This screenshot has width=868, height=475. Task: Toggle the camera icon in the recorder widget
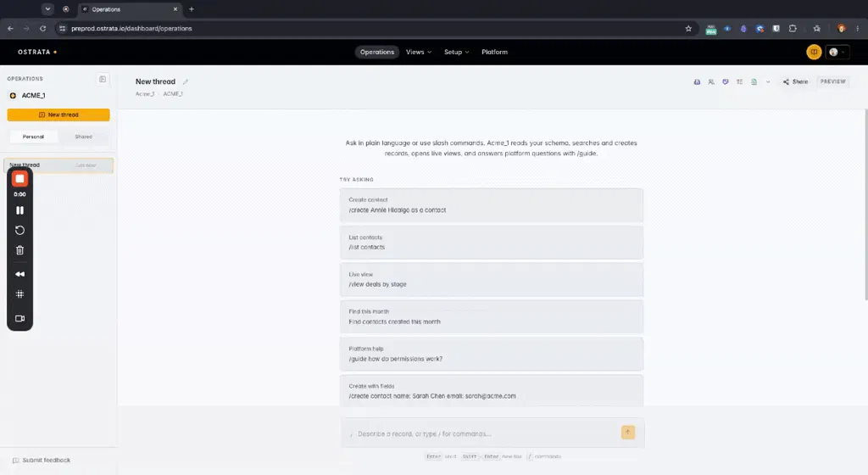(x=20, y=318)
